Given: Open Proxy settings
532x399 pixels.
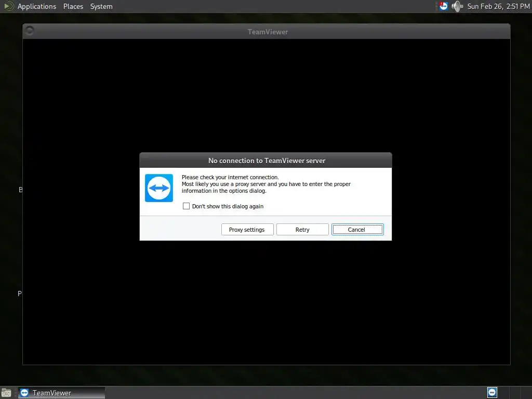Looking at the screenshot, I should point(247,230).
